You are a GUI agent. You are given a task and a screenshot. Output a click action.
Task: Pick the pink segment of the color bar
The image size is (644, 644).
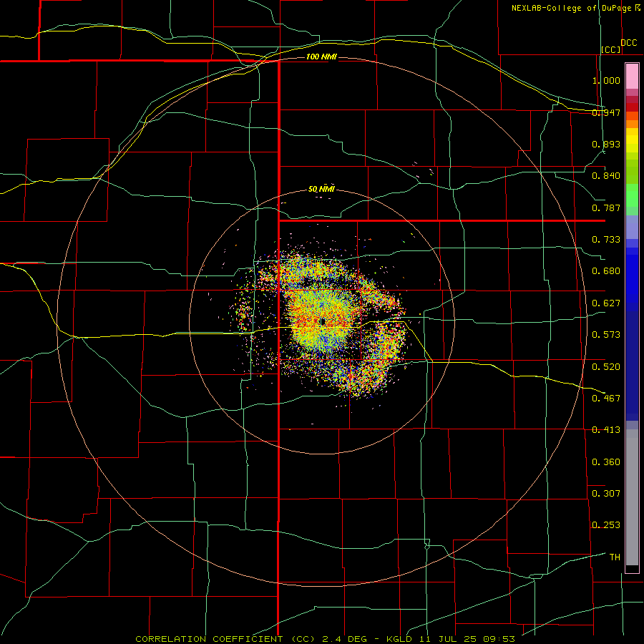click(632, 76)
